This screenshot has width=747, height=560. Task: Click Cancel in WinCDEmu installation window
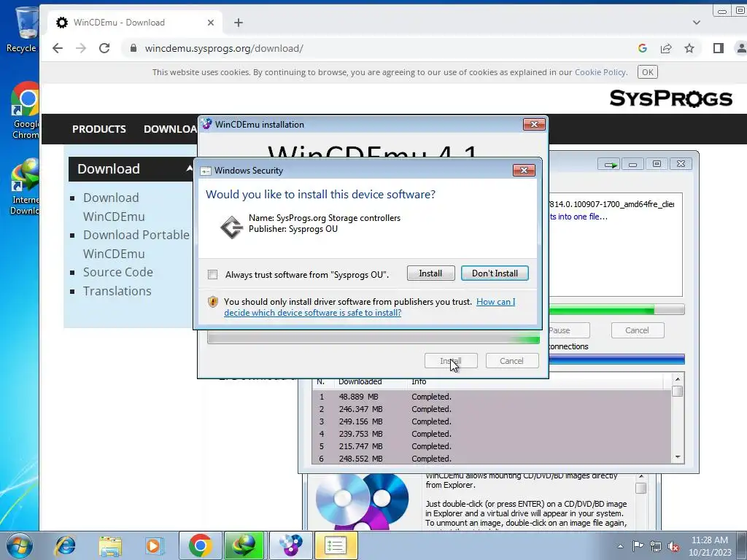coord(511,361)
